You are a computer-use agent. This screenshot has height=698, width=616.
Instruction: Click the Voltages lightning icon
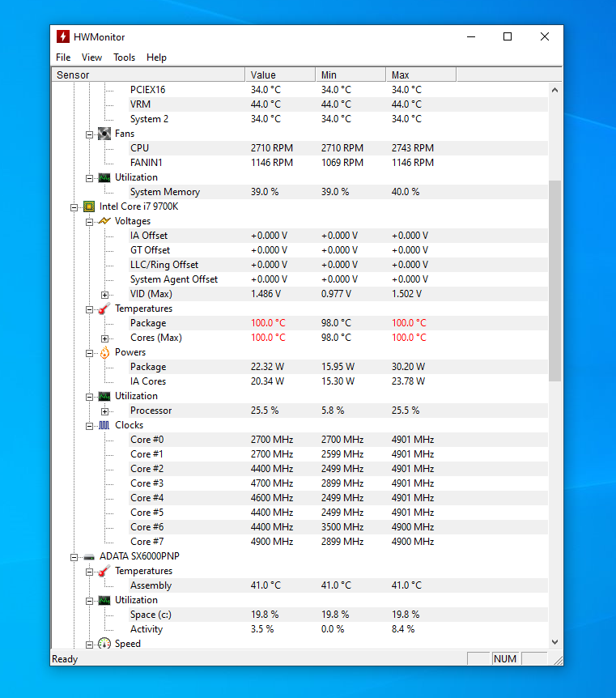(104, 221)
